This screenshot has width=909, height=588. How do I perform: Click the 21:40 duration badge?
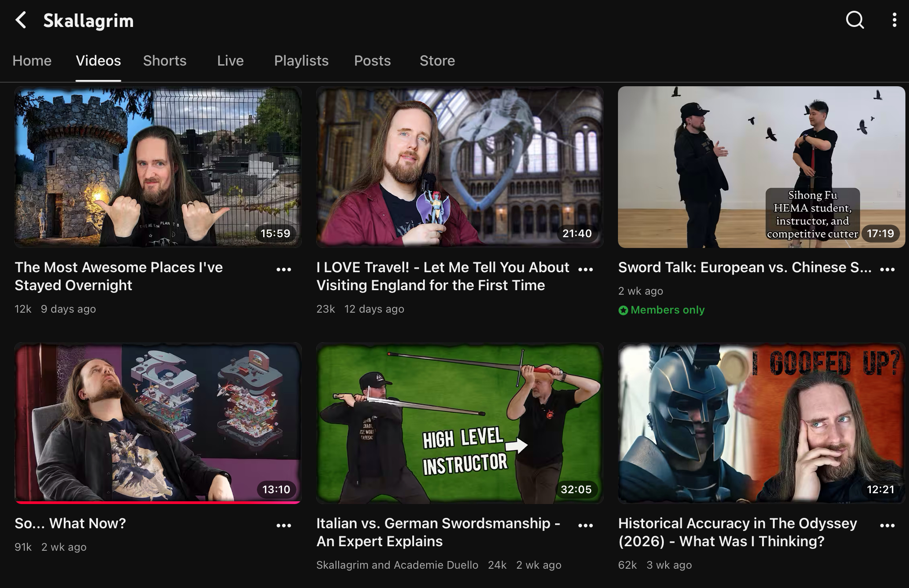(x=577, y=234)
